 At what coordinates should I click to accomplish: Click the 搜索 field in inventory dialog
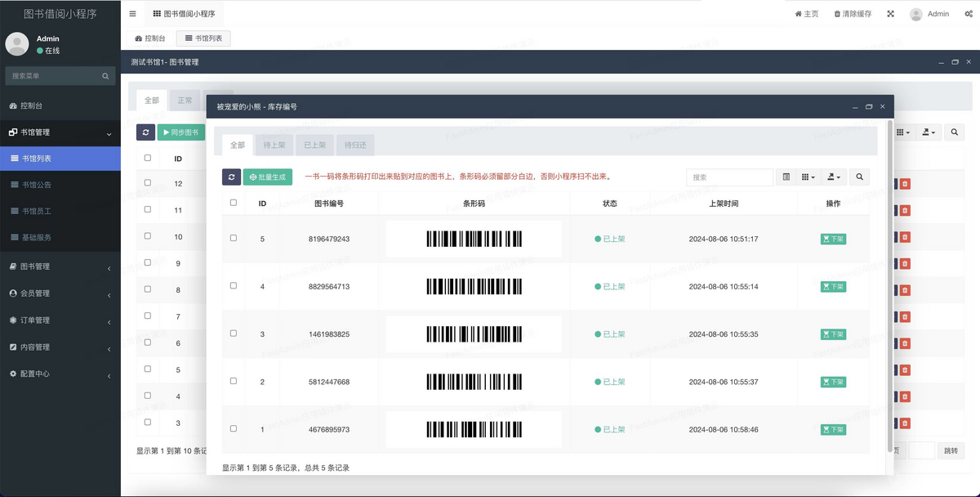click(728, 177)
